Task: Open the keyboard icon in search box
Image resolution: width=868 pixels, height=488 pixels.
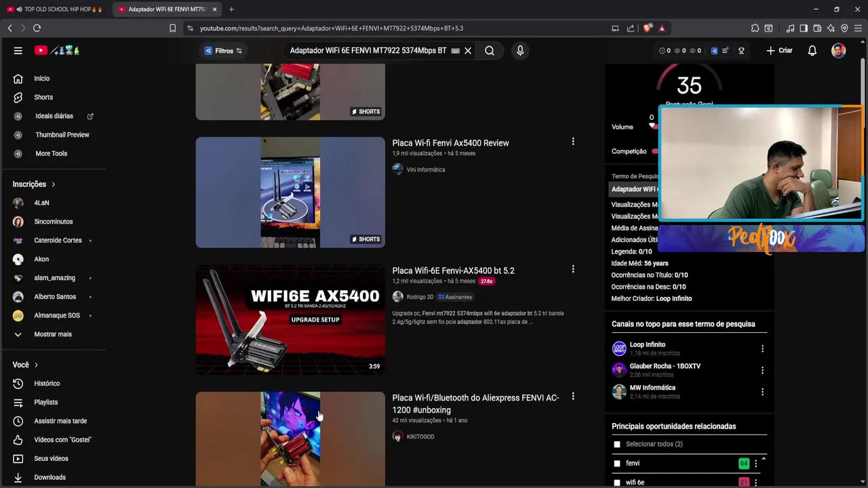Action: tap(455, 51)
